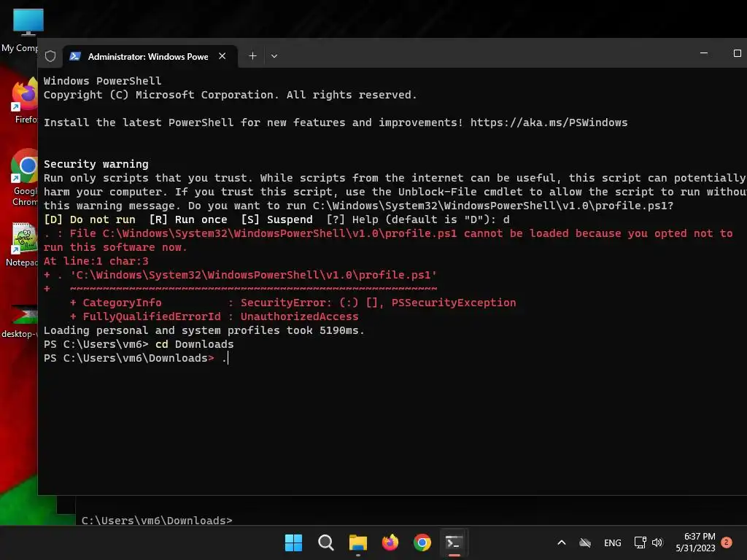Click the OneDrive cloud tray icon
Viewport: 747px width, 560px height.
tap(585, 542)
